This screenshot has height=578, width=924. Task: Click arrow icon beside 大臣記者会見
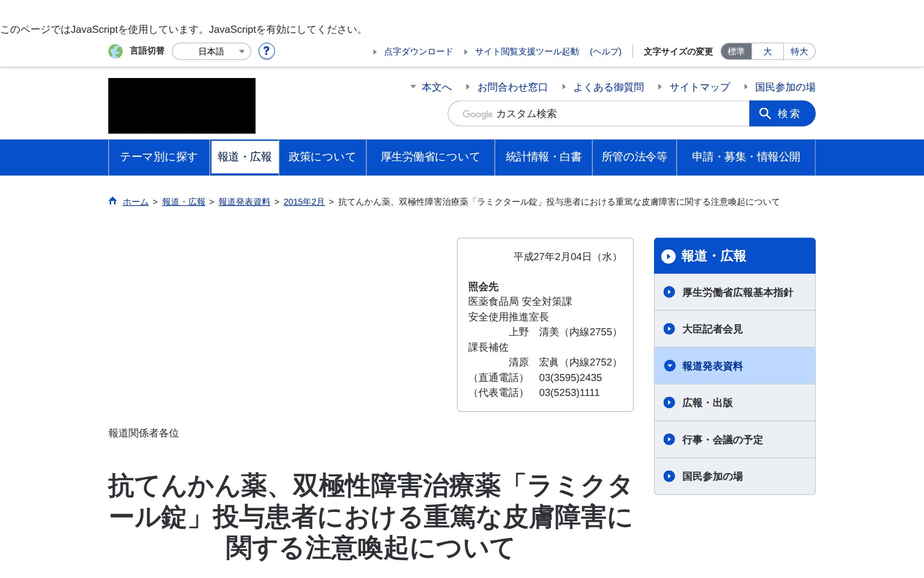pos(669,329)
